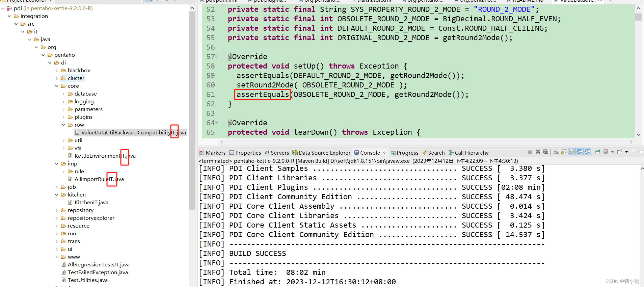Click the KettleEnvironmentIT.java file icon
This screenshot has height=287, width=644.
tap(70, 156)
